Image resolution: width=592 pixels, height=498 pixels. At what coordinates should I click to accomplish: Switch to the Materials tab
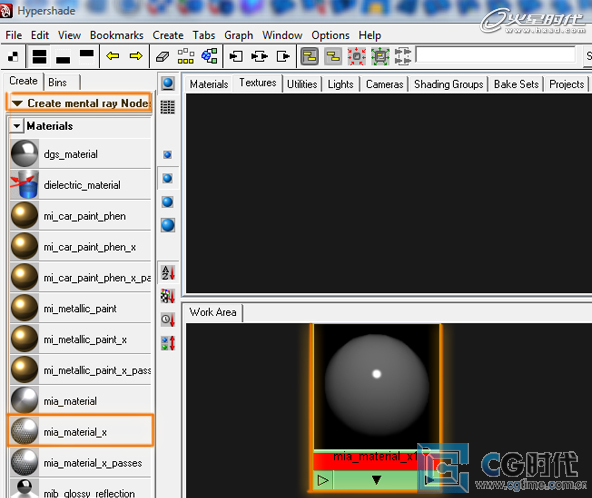209,84
